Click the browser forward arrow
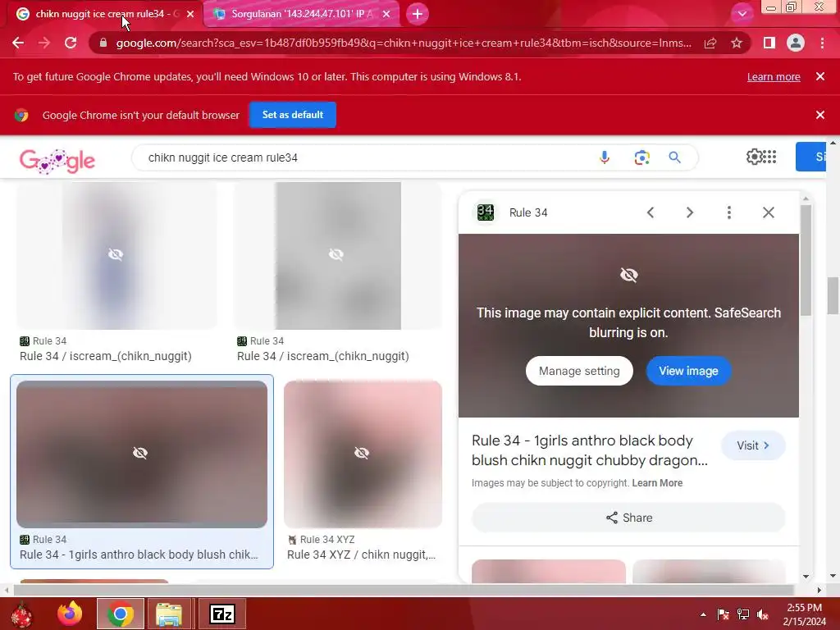840x630 pixels. (44, 43)
